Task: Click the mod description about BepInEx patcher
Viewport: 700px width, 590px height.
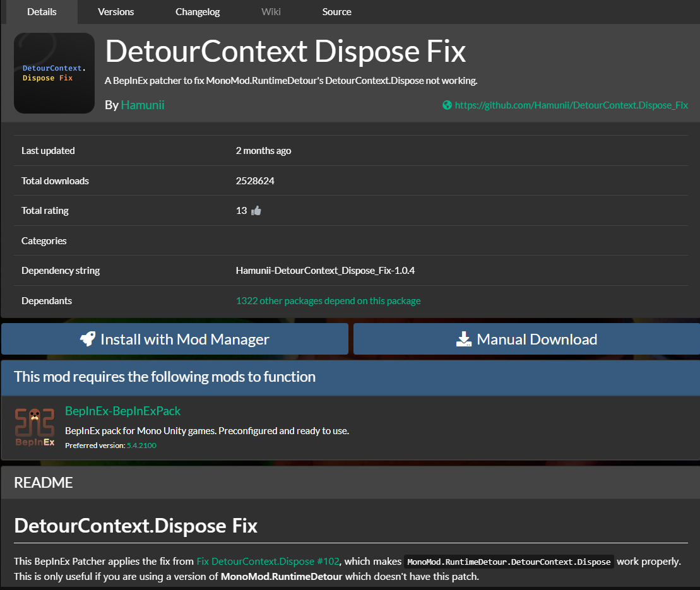Action: [x=291, y=81]
